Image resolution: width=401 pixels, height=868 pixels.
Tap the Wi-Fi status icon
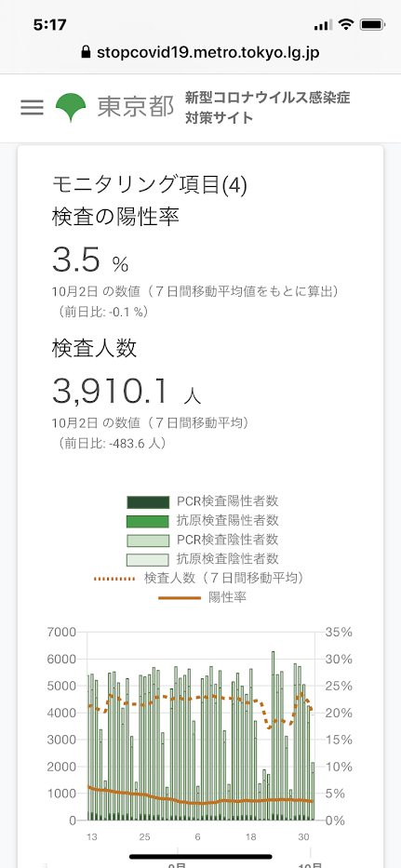[347, 24]
